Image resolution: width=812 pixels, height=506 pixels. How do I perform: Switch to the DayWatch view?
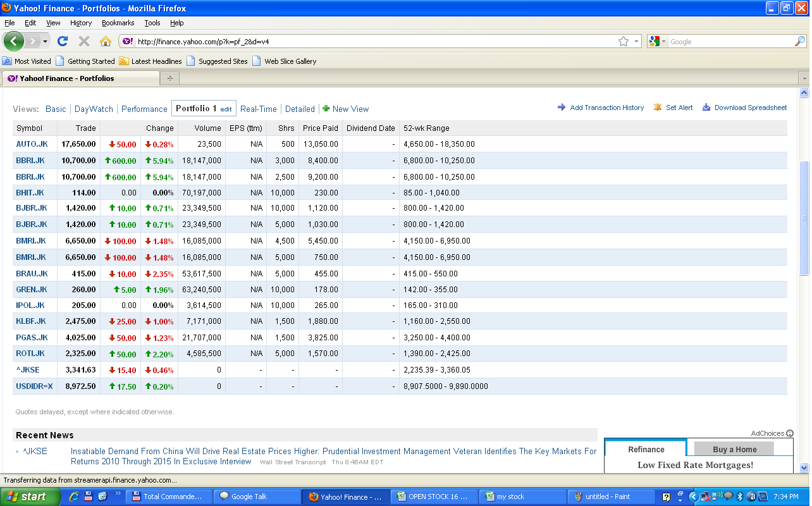94,109
